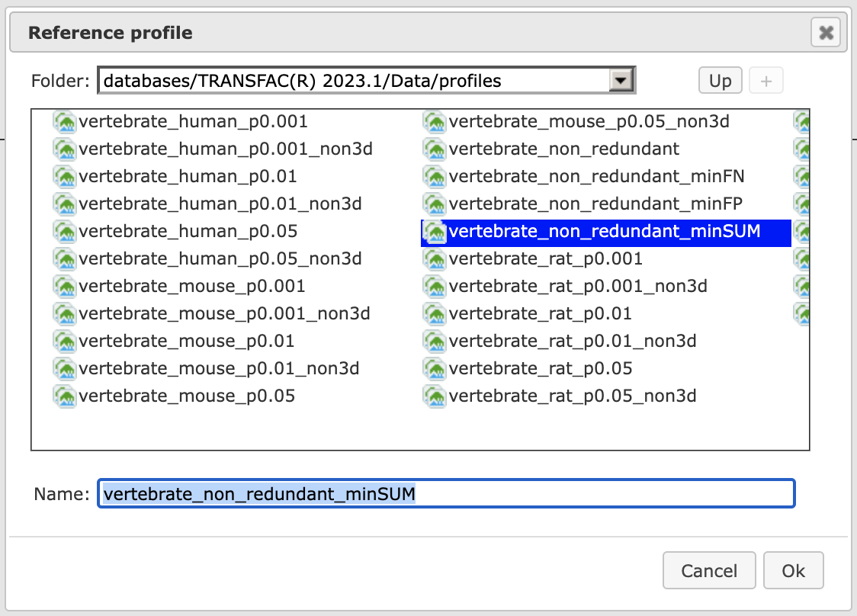
Task: Select vertebrate_human_p0.001_non3d profile name
Action: pyautogui.click(x=225, y=149)
